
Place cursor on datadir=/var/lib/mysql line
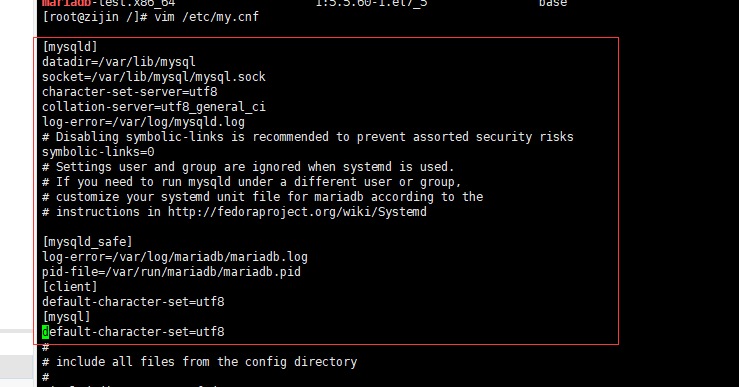pyautogui.click(x=118, y=62)
